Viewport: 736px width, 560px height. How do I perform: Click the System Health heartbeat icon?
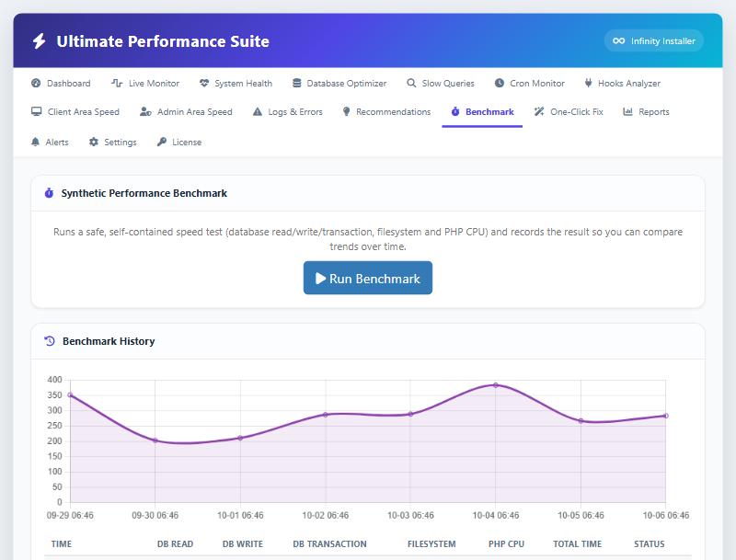pyautogui.click(x=203, y=83)
